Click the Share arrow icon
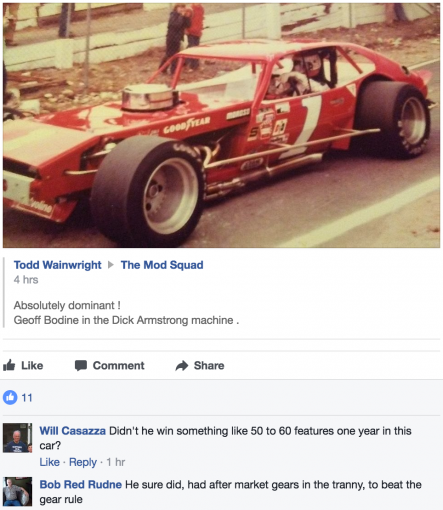 coord(182,366)
